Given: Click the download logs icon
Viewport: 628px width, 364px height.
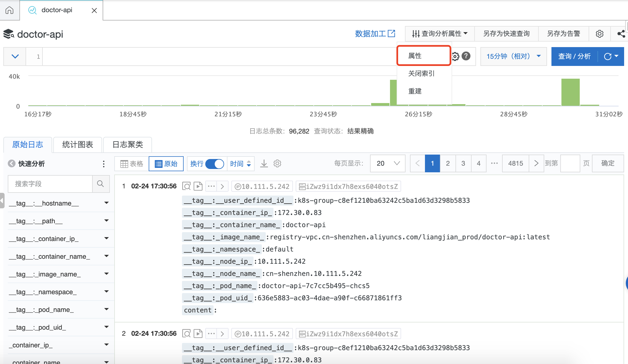Looking at the screenshot, I should tap(264, 163).
